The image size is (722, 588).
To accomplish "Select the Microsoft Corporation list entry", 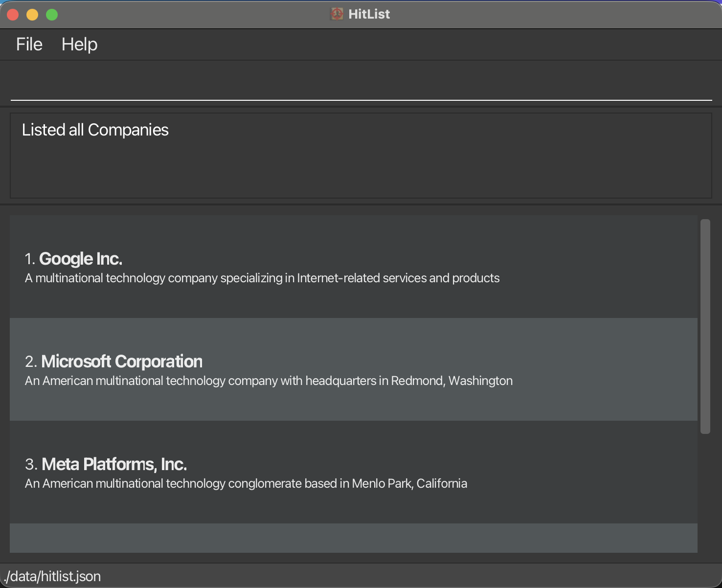I will click(x=342, y=369).
